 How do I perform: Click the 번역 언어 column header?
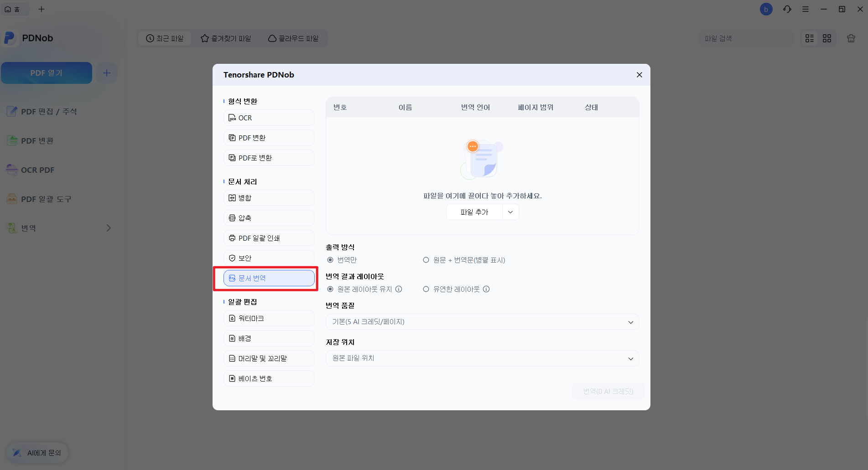coord(475,107)
